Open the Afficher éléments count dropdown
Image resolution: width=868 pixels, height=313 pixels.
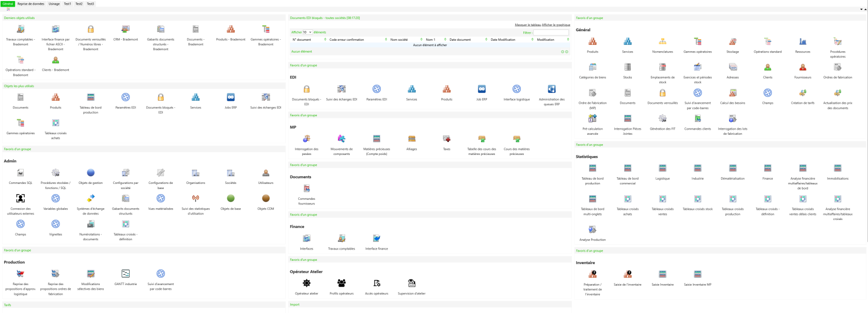(x=307, y=32)
